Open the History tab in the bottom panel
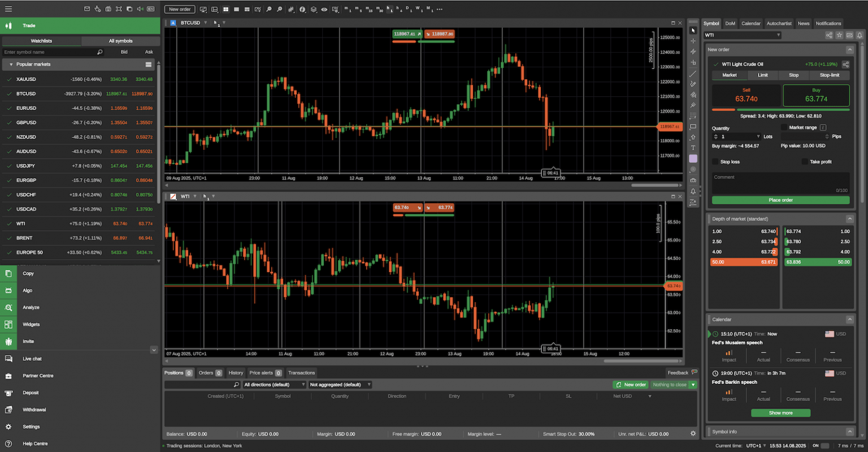This screenshot has width=868, height=452. [236, 373]
